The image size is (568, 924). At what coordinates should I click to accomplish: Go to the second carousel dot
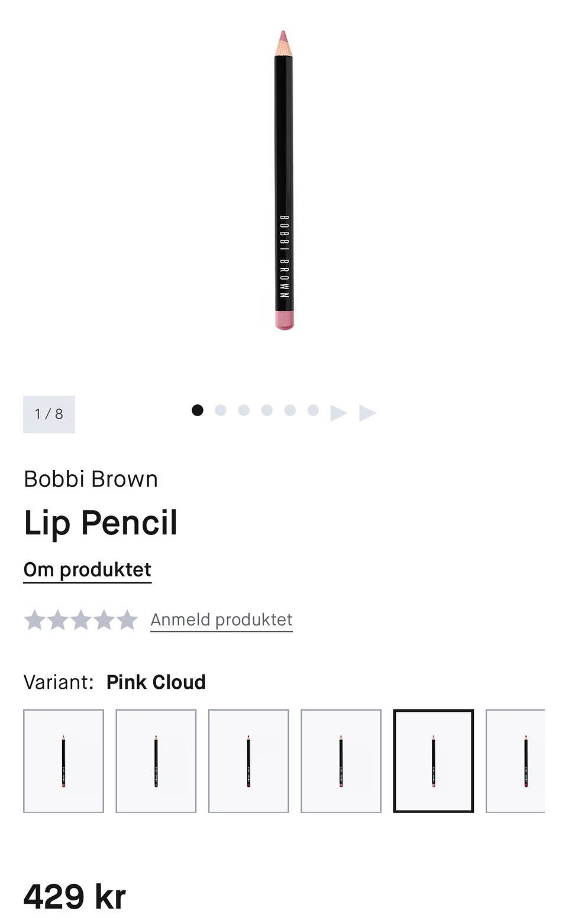[221, 410]
